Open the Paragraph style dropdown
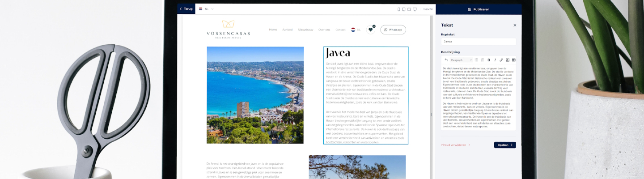 click(461, 60)
